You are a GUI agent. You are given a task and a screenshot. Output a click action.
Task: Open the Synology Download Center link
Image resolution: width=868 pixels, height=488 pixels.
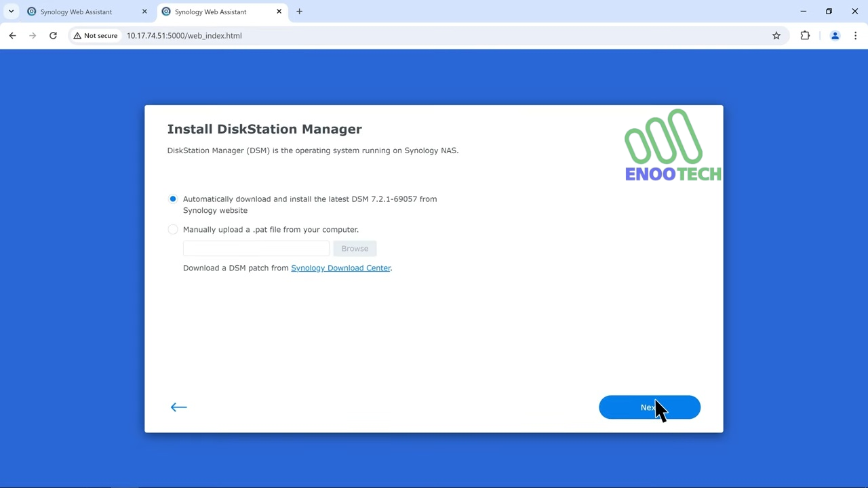[x=340, y=268]
